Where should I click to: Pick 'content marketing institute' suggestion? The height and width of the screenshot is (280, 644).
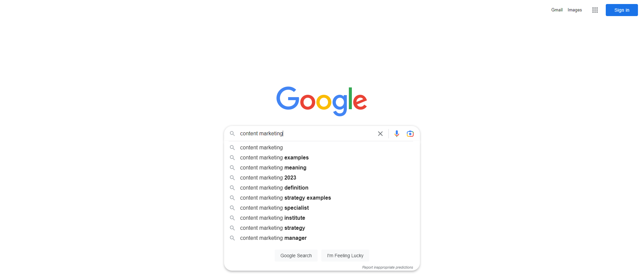pos(322,218)
